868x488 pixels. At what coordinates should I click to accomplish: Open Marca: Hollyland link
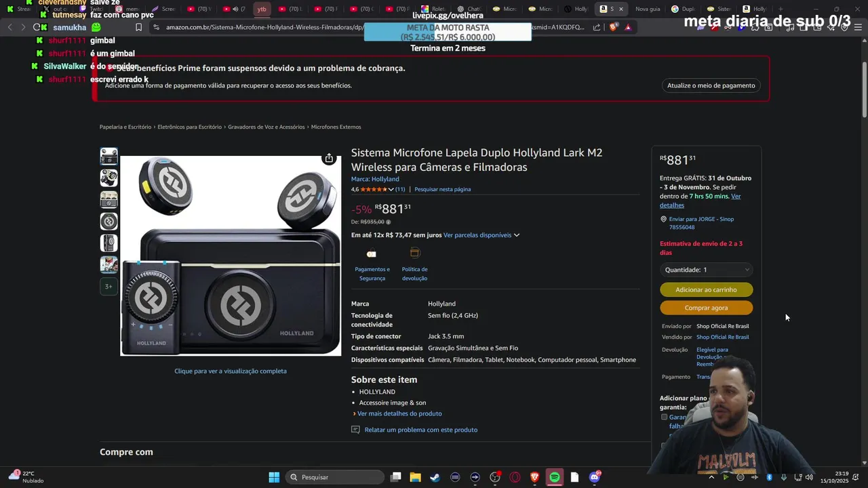click(375, 179)
